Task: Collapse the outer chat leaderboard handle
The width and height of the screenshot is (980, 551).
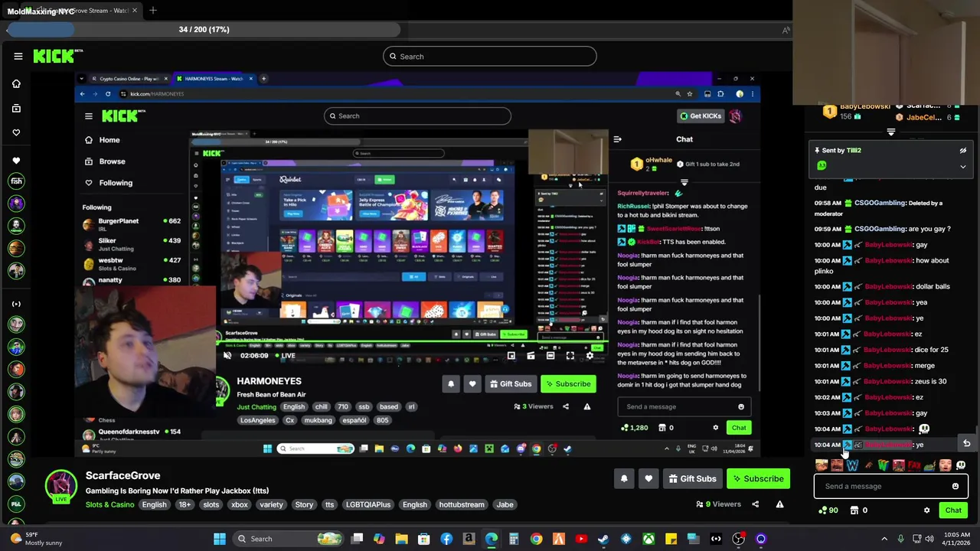Action: coord(890,132)
